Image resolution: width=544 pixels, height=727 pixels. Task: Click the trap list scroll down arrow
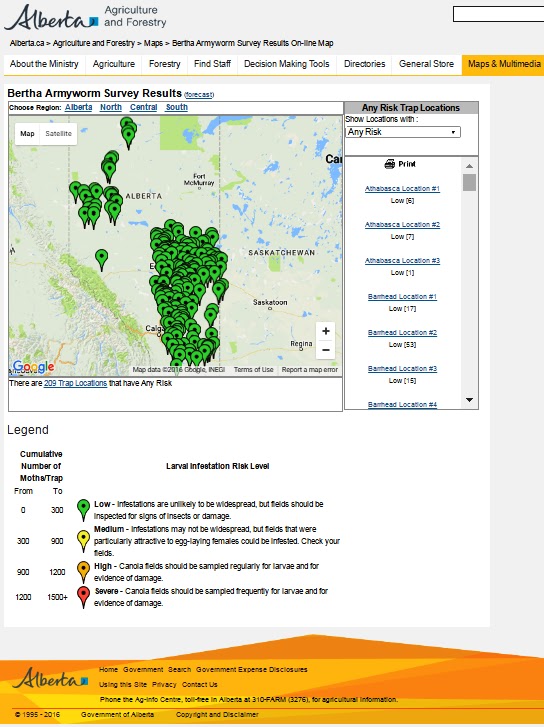pyautogui.click(x=469, y=400)
